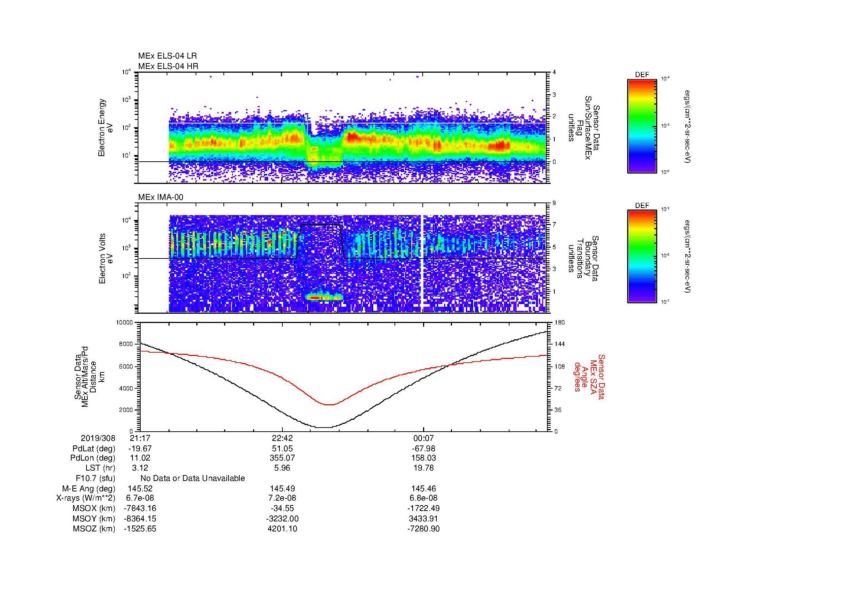Click the PdLon value "355.07"
This screenshot has height=613, width=868.
coord(282,458)
